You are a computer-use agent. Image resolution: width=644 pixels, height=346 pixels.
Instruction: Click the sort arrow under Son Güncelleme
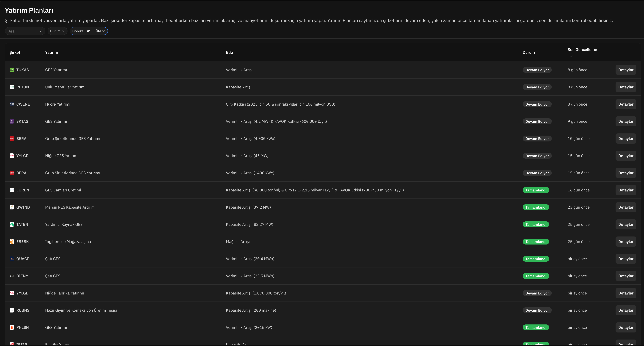click(571, 55)
